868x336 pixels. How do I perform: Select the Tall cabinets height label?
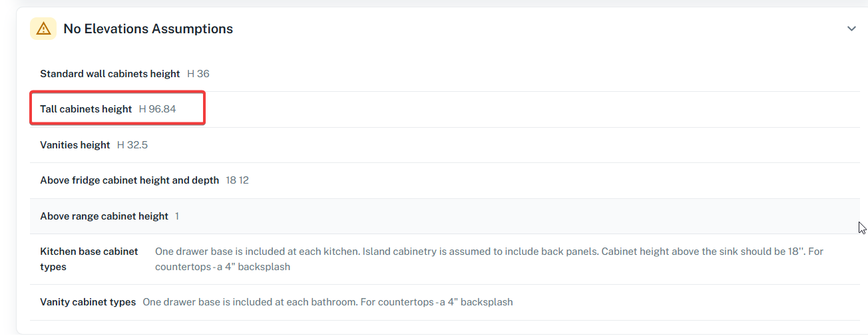(x=86, y=109)
